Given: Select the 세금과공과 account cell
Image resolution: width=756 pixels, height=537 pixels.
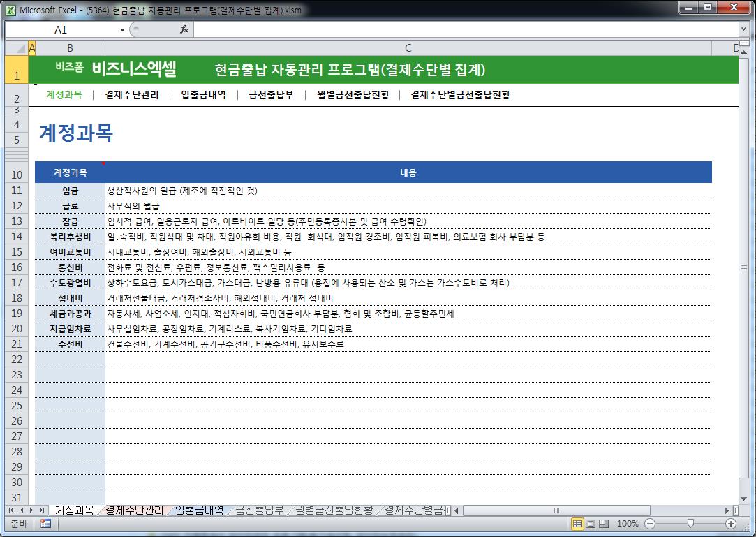Looking at the screenshot, I should tap(71, 314).
